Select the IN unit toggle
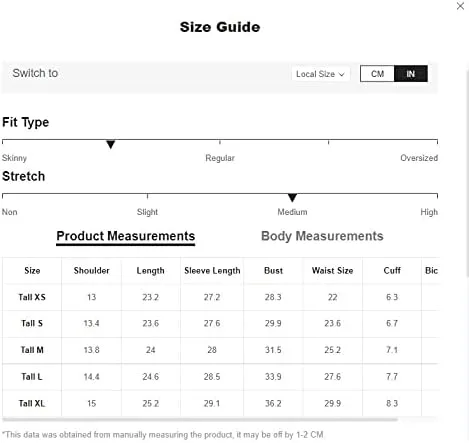The width and height of the screenshot is (469, 443). click(x=411, y=74)
